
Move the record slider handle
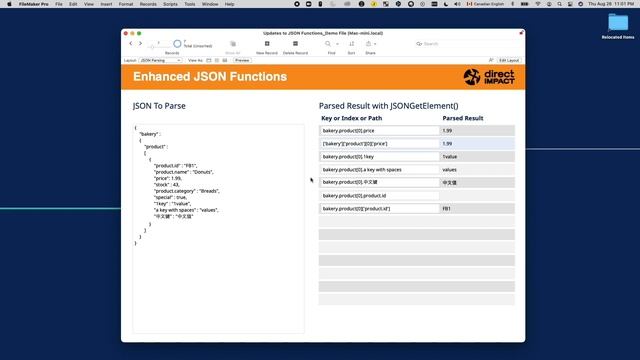pyautogui.click(x=152, y=47)
